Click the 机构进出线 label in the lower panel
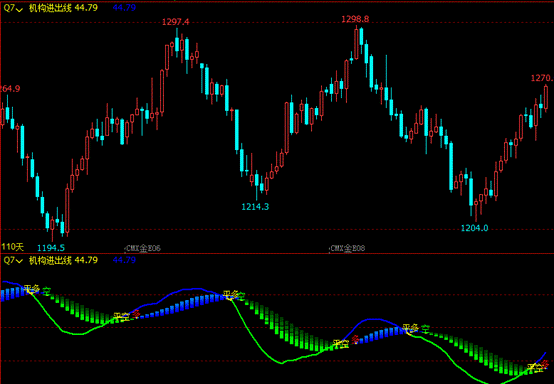 50,261
